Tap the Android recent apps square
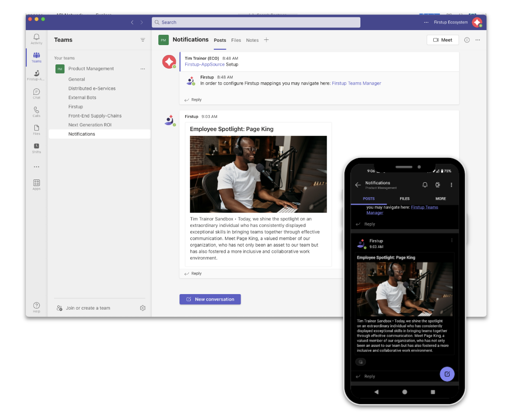This screenshot has height=420, width=515. (433, 392)
